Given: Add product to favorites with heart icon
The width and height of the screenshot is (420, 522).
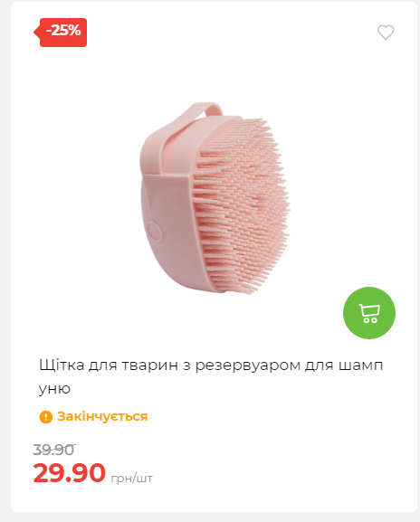Looking at the screenshot, I should 386,33.
